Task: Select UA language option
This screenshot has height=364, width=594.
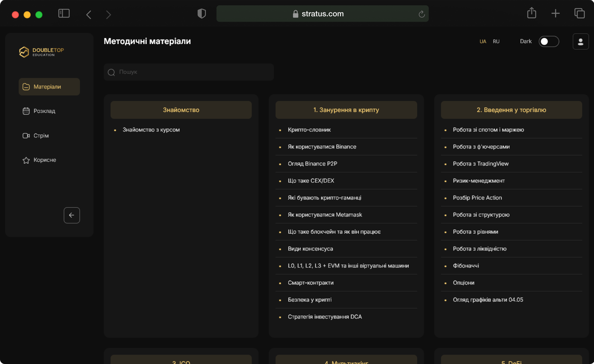Action: click(483, 42)
